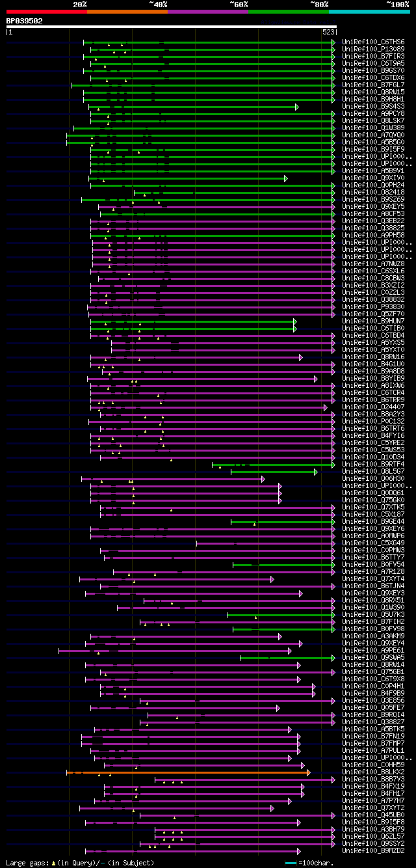Image resolution: width=416 pixels, height=868 pixels.
Task: Open hit UniRef100_B9S4S3
Action: point(373,106)
